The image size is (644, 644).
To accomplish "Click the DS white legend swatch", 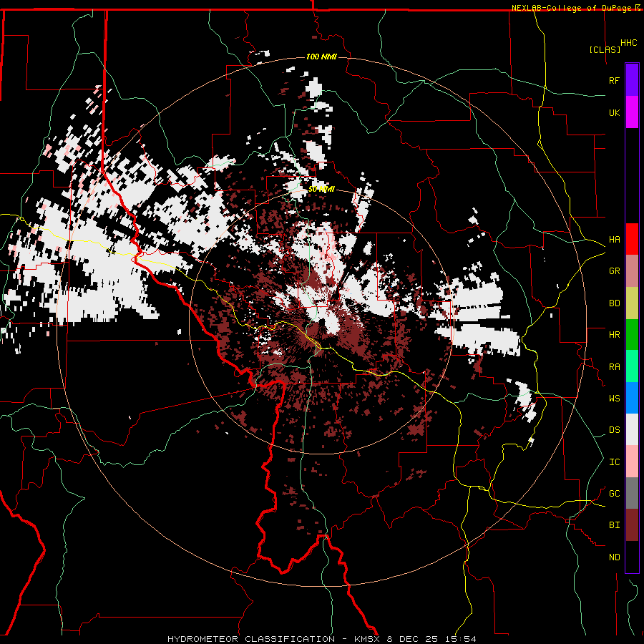I will click(632, 429).
